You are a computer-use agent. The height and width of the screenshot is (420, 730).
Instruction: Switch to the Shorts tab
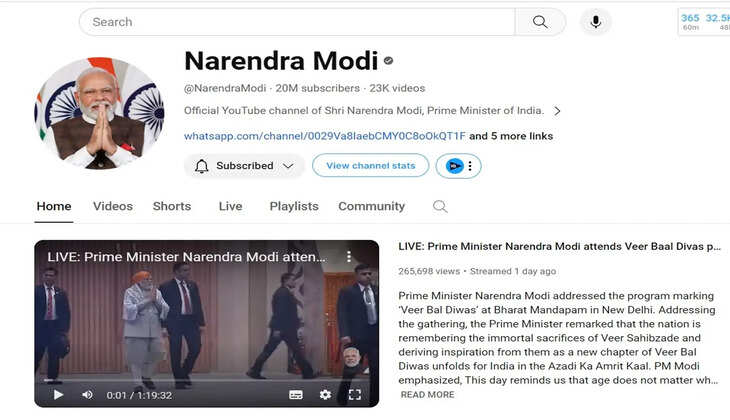pos(172,206)
